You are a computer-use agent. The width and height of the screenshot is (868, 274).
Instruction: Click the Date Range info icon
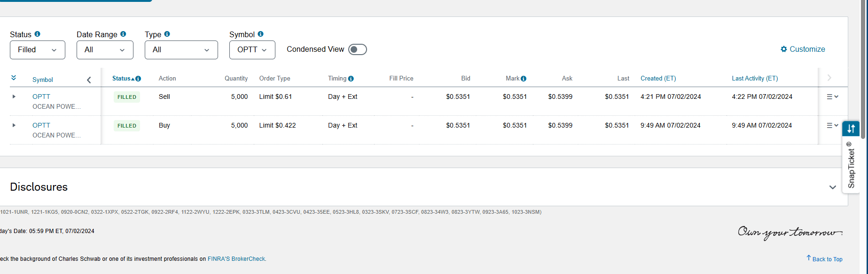(x=123, y=34)
